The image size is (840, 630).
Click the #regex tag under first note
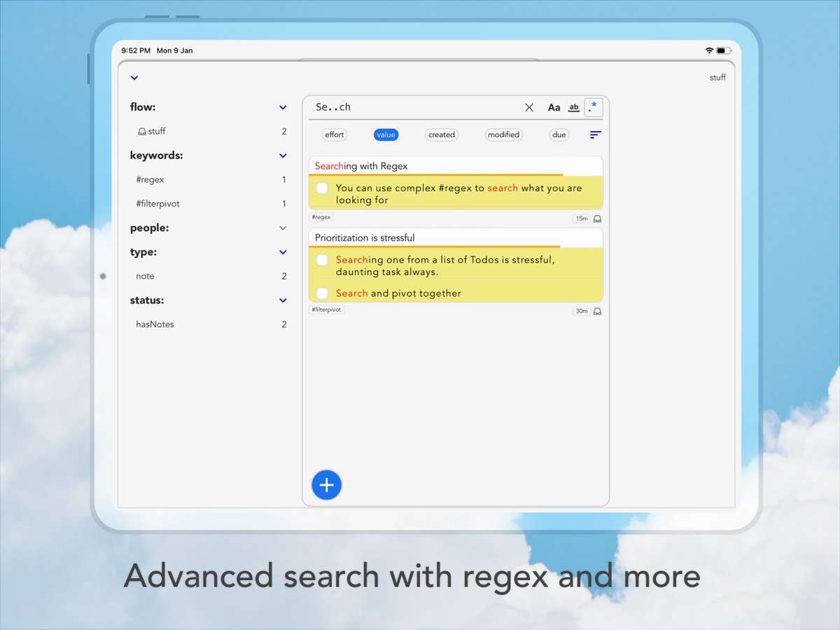[321, 218]
